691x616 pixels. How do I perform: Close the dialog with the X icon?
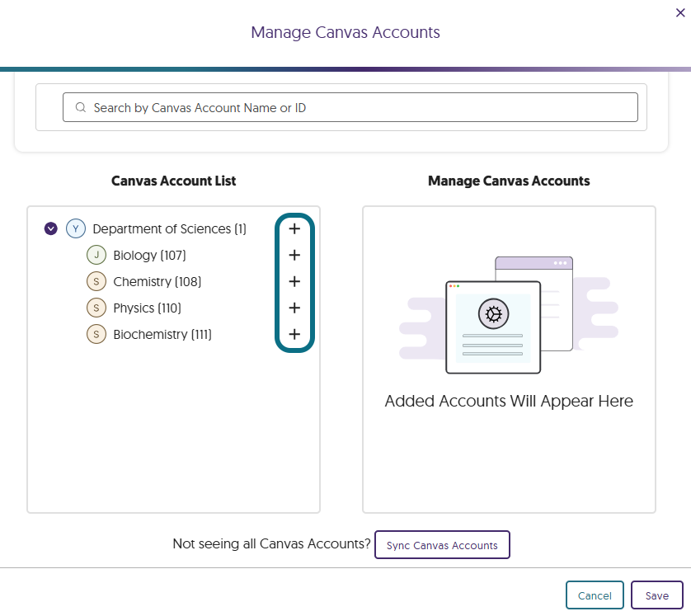680,12
